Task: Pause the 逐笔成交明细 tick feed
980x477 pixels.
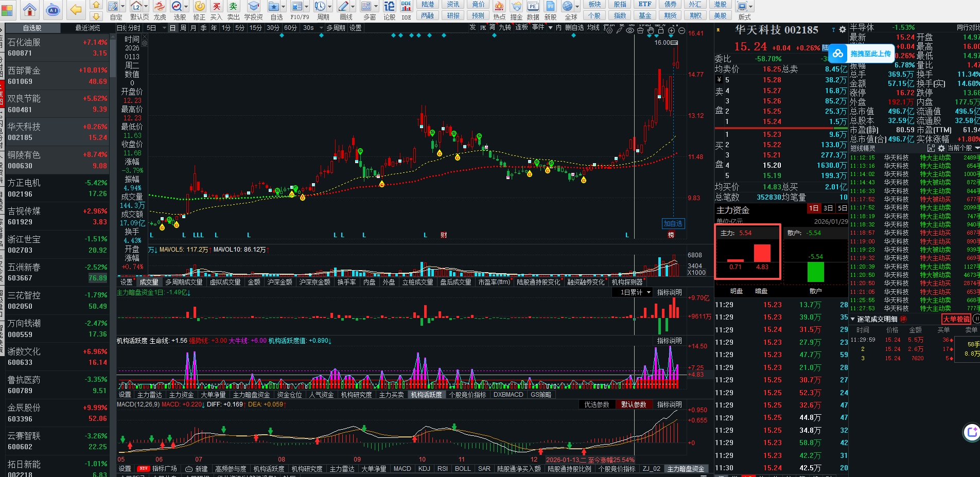Action: (976, 319)
